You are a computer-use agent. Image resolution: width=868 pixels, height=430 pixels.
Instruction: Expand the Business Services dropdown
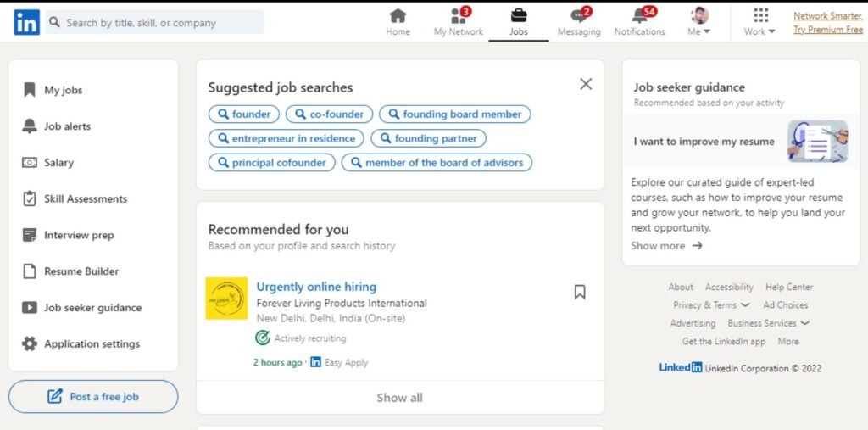point(805,323)
